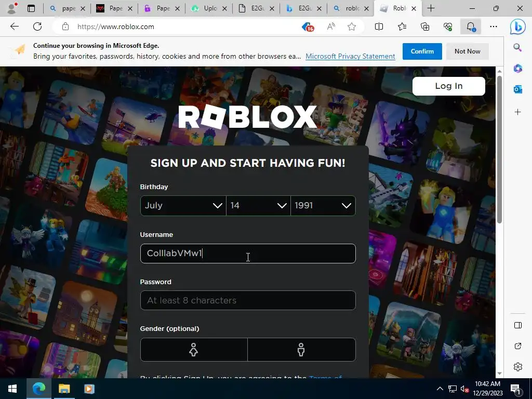Open the Windows Start menu
Screen dimensions: 532x399
(12, 389)
